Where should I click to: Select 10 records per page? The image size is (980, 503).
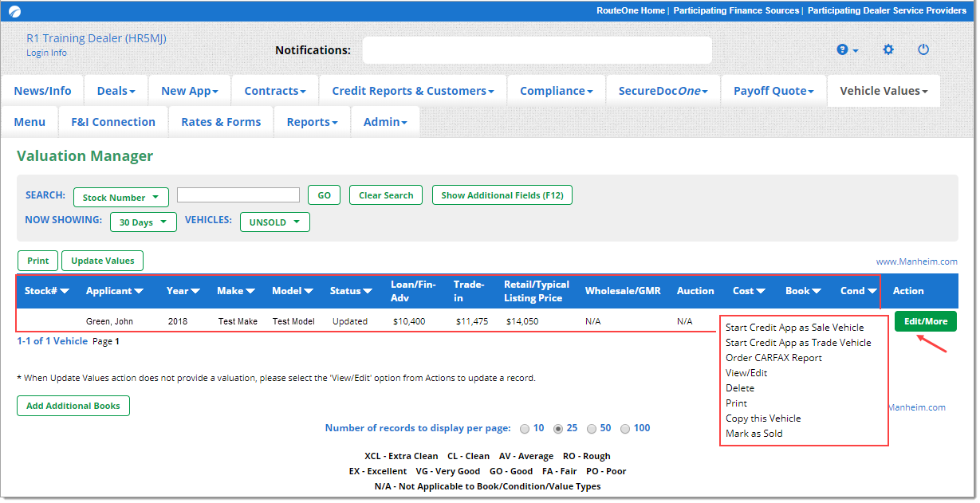coord(525,429)
